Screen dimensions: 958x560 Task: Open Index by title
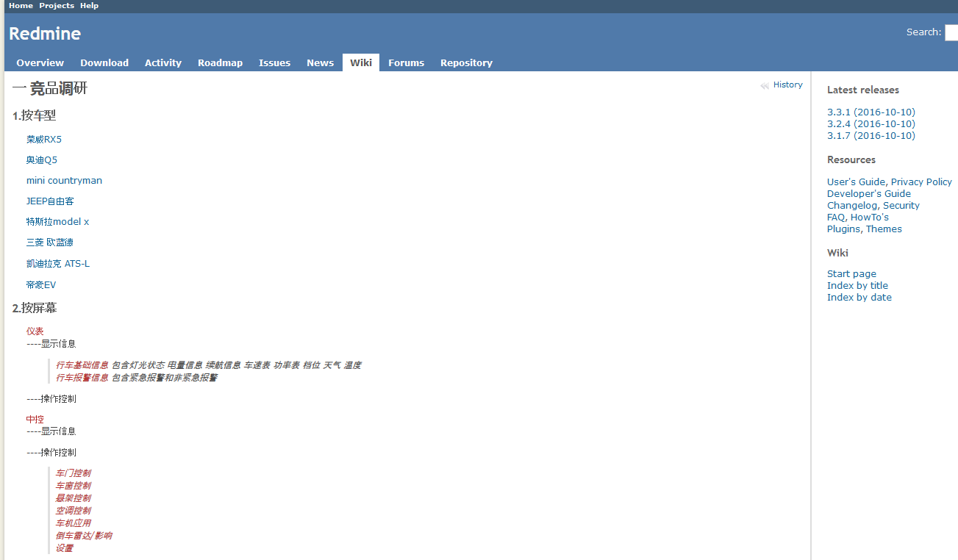(x=857, y=285)
